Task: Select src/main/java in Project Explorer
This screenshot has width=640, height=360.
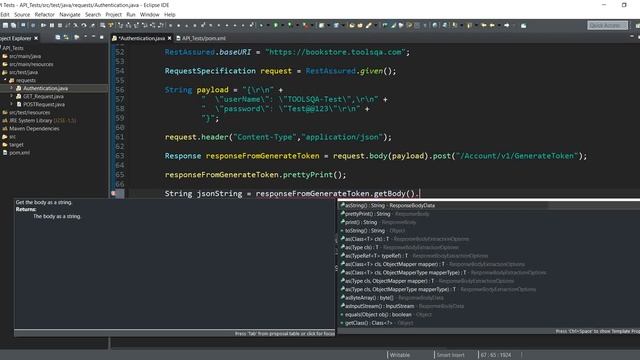Action: [x=25, y=56]
